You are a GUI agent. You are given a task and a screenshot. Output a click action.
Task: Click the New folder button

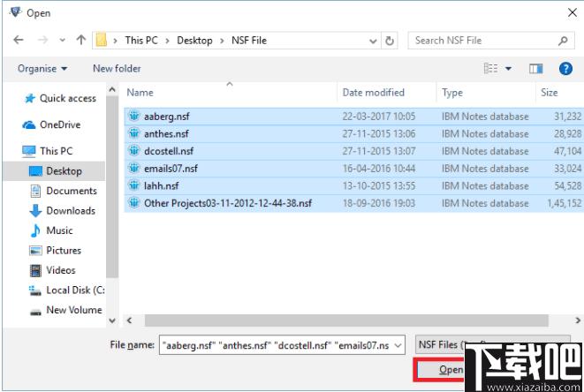tap(116, 69)
